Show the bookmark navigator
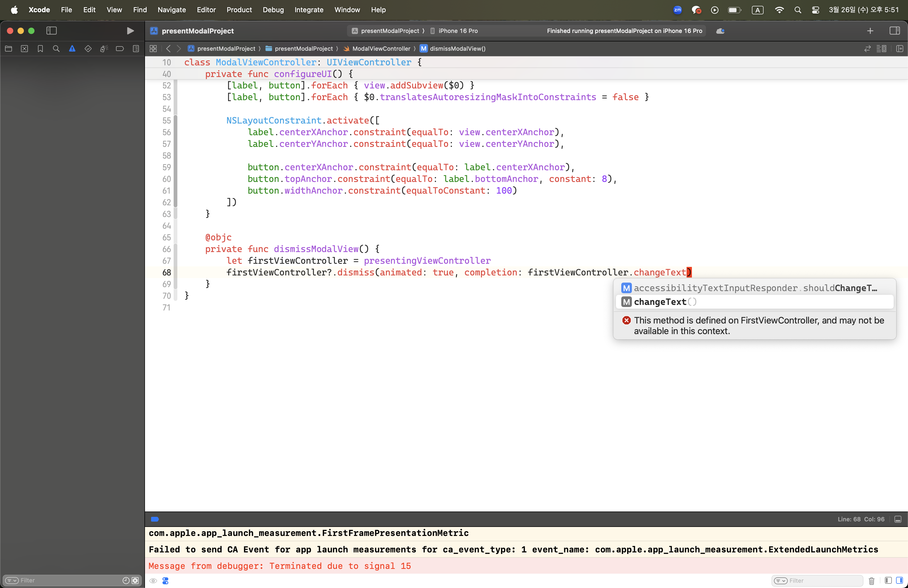Image resolution: width=908 pixels, height=588 pixels. [40, 48]
